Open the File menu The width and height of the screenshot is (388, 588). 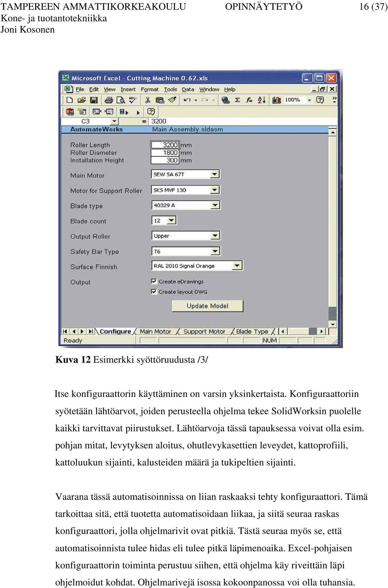pos(80,90)
